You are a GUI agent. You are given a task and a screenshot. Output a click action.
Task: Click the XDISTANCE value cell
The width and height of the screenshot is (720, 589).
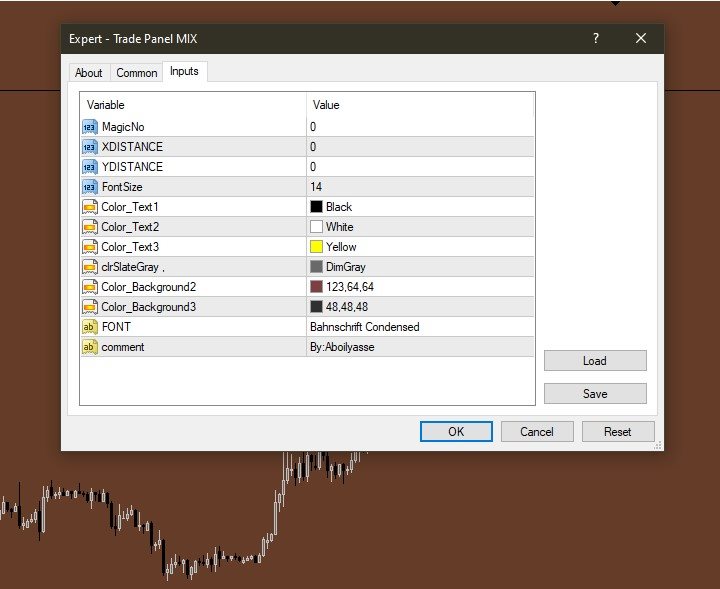[x=420, y=147]
